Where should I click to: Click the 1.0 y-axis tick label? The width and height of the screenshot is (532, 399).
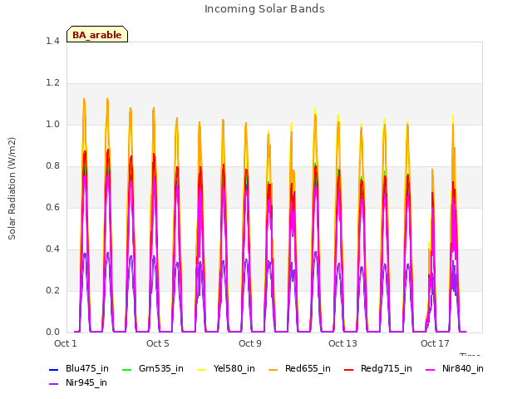(x=52, y=124)
